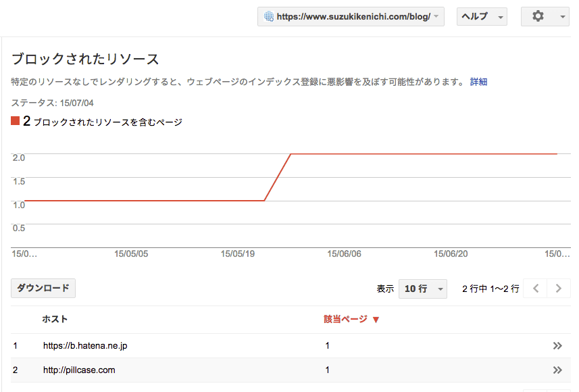Click the ダウンロード download button
The height and width of the screenshot is (392, 579).
coord(43,288)
